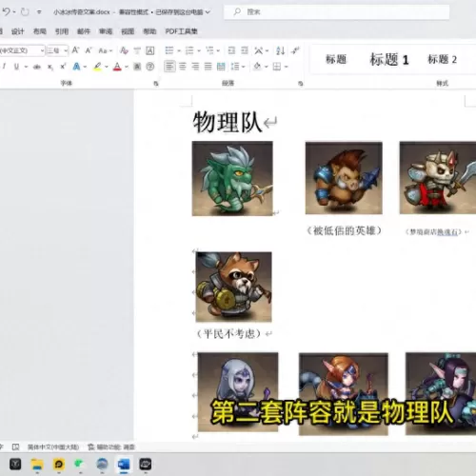Apply the 标题 2 style
This screenshot has width=476, height=476.
tap(443, 59)
